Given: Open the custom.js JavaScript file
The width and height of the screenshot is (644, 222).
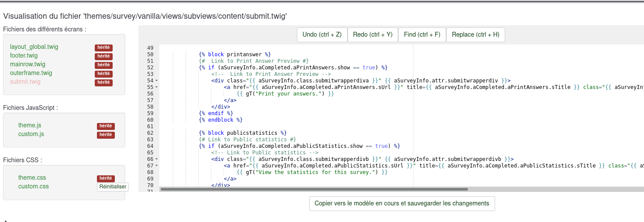Looking at the screenshot, I should [x=31, y=134].
